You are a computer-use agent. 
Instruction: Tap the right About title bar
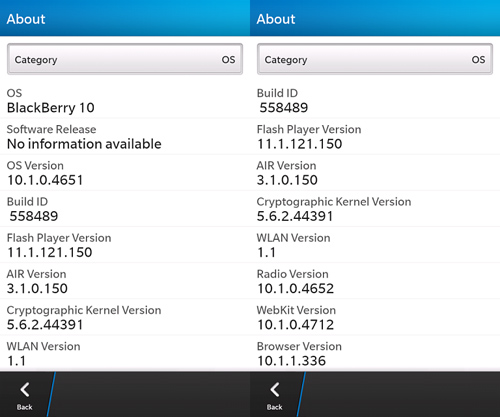pyautogui.click(x=375, y=18)
